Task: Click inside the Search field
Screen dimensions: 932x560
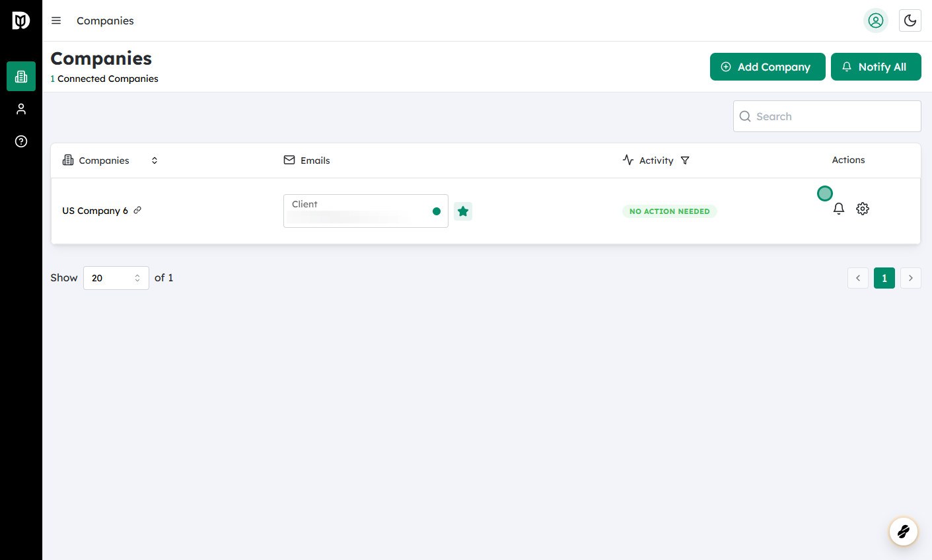Action: tap(826, 116)
